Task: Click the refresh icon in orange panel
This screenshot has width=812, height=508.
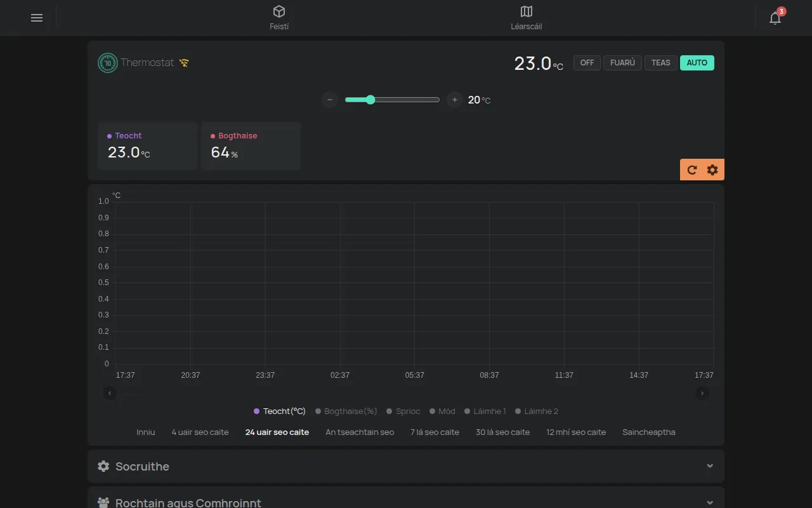Action: coord(692,170)
